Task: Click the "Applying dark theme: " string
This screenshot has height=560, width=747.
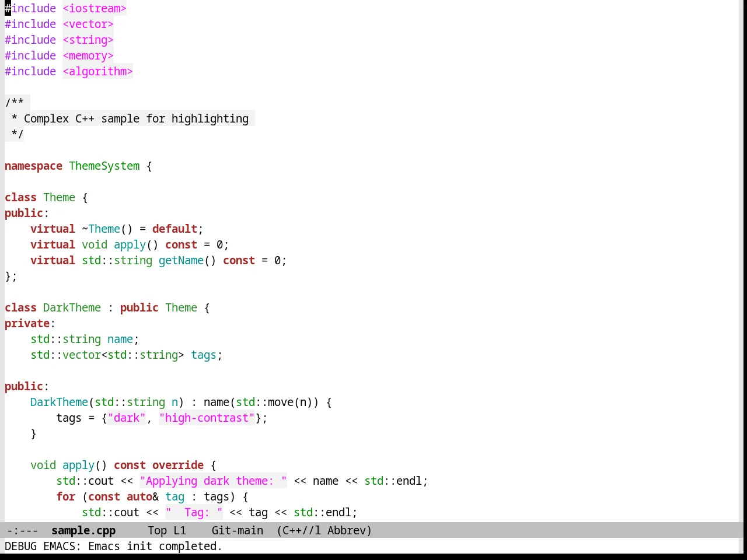Action: click(x=213, y=481)
